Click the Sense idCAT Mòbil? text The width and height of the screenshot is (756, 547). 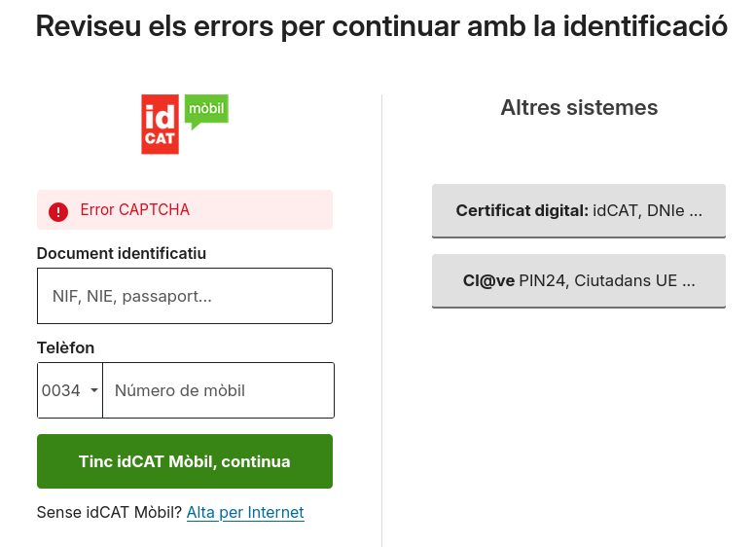(109, 512)
